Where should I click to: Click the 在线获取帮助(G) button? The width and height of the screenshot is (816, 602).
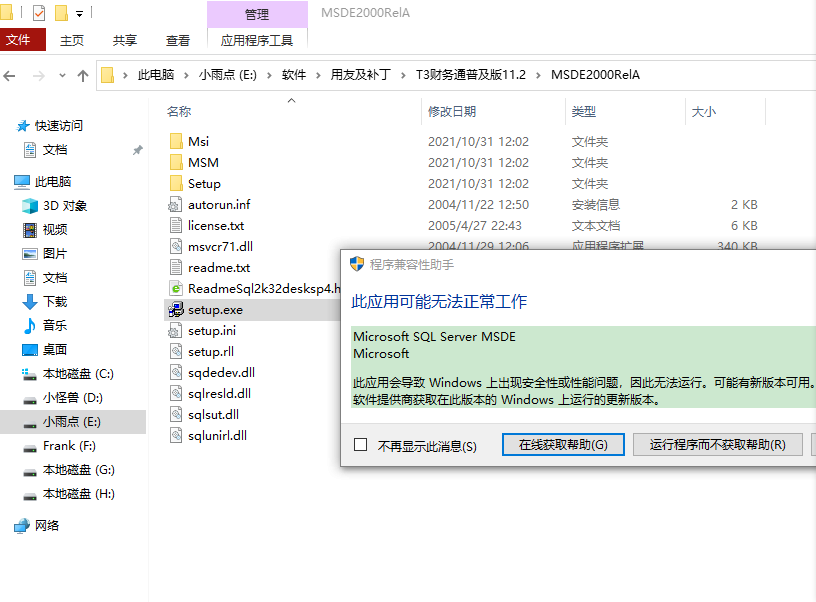click(563, 445)
